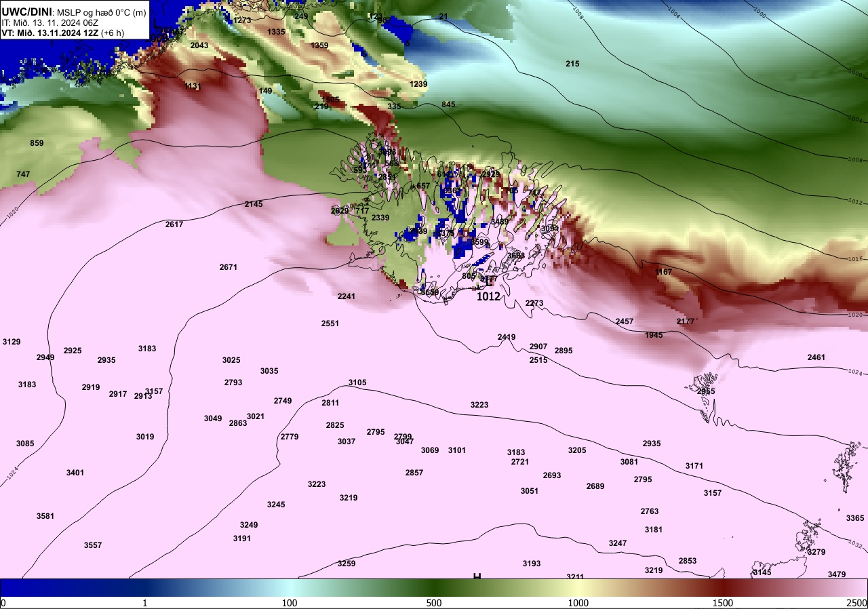Image resolution: width=868 pixels, height=609 pixels.
Task: Click the valid time line 'VT: Mið. 13.11.2024 12Z'
Action: (52, 33)
